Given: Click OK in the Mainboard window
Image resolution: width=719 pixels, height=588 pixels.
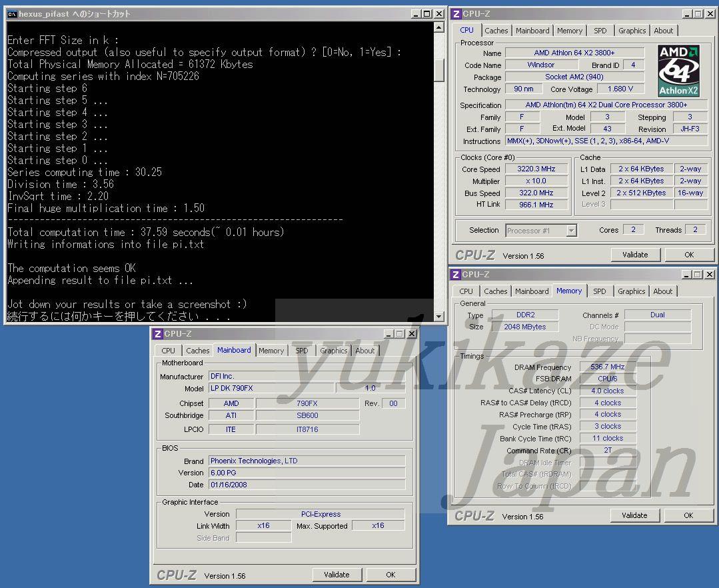Looking at the screenshot, I should (390, 575).
